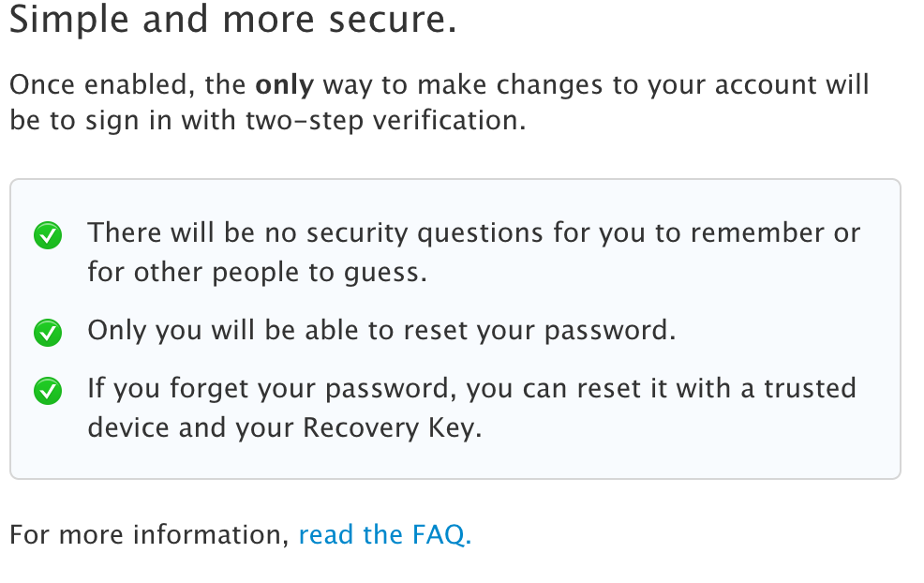Click the green checkmark beside reset password item
924x583 pixels.
(x=47, y=332)
